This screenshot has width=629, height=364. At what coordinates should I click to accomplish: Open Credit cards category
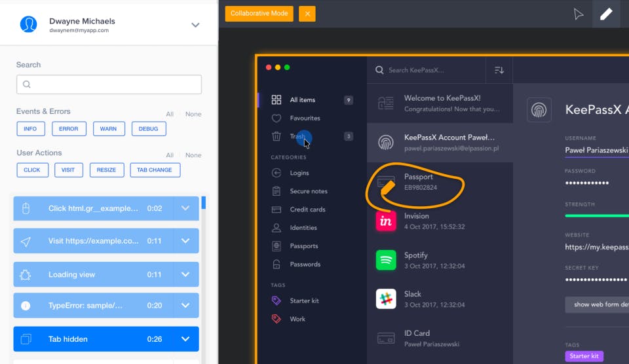coord(307,209)
